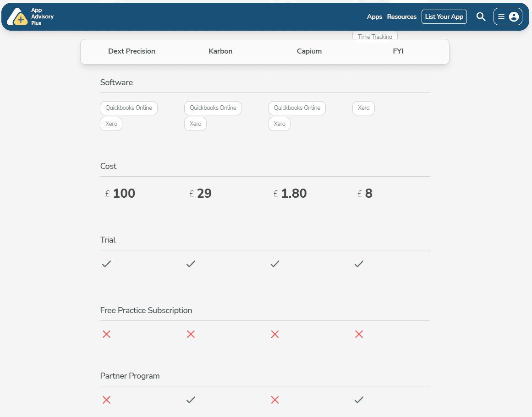Select the Capium column header

tap(309, 51)
